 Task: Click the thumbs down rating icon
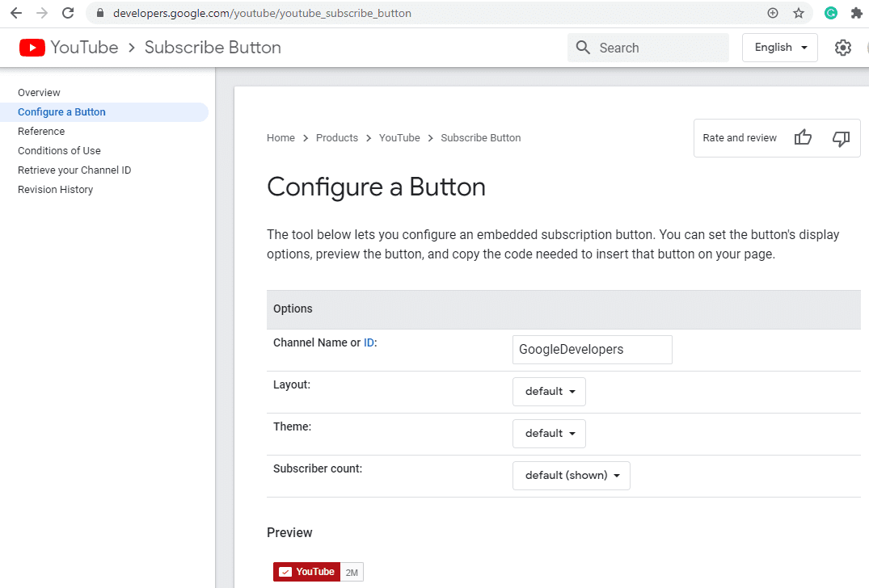click(841, 138)
